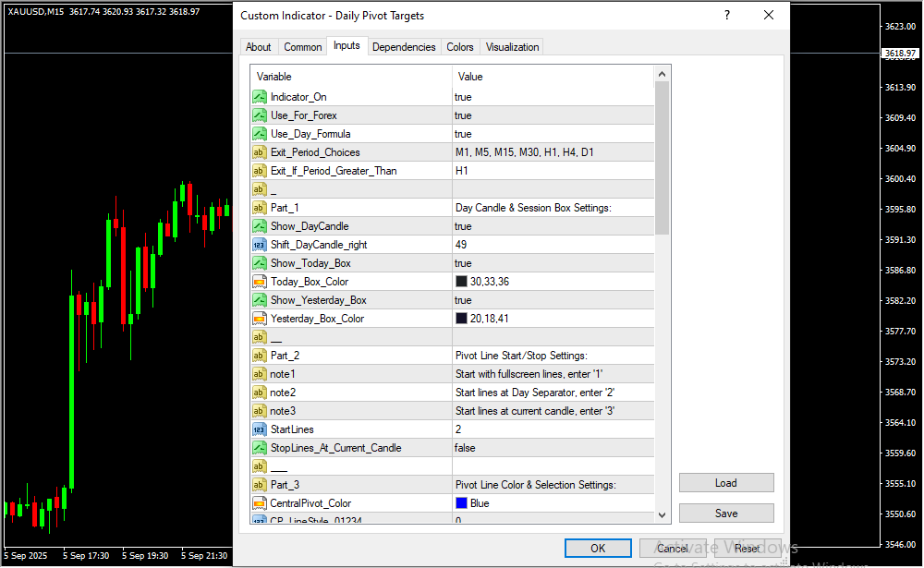This screenshot has width=924, height=568.
Task: Click the integer icon beside Shift_DayCandle_right
Action: (260, 245)
